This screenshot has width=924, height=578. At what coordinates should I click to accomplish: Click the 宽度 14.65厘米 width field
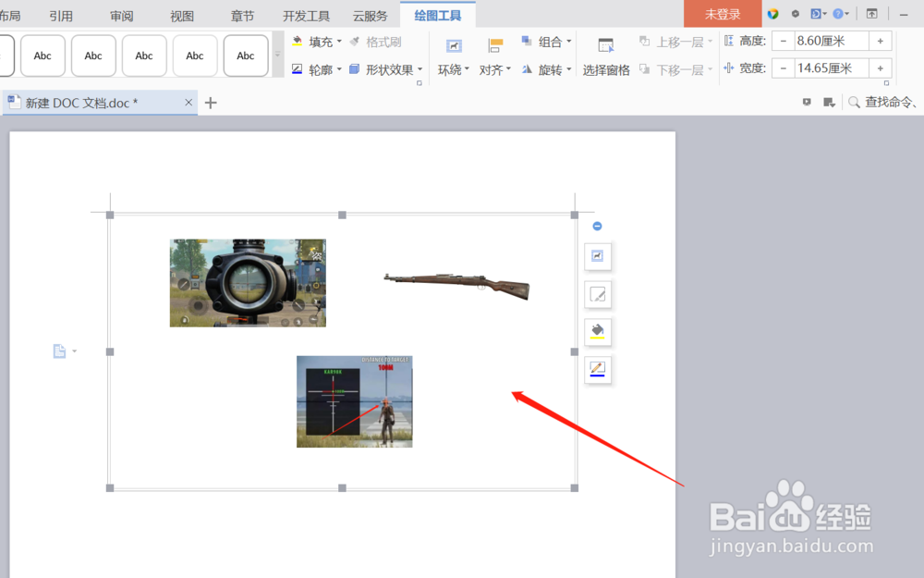pos(832,68)
